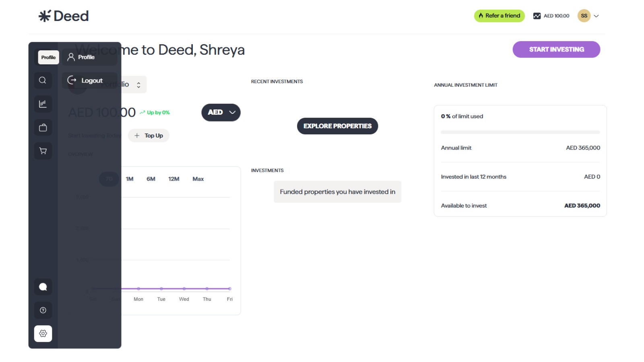Viewport: 644px width, 362px height.
Task: Click the Friday data point on chart
Action: 230,289
